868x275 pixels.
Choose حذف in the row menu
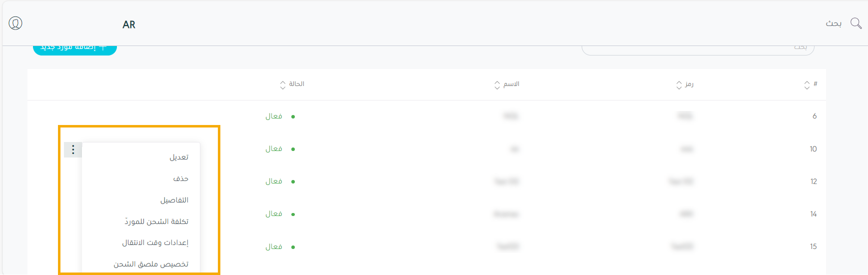pyautogui.click(x=180, y=178)
